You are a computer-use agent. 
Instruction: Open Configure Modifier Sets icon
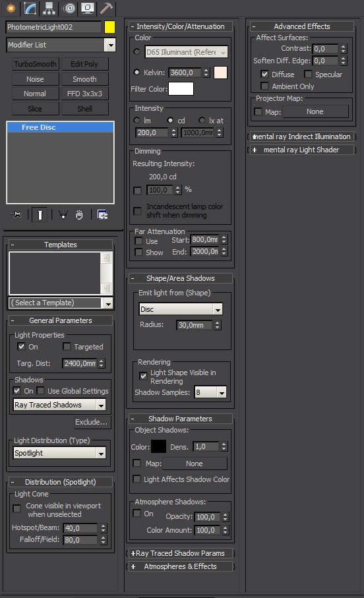(103, 215)
